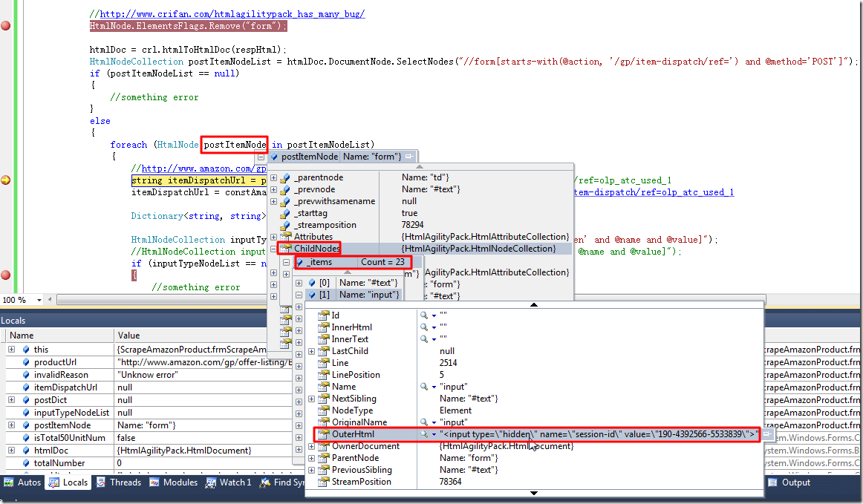Open the Threads tab
The height and width of the screenshot is (504, 863).
[x=118, y=482]
